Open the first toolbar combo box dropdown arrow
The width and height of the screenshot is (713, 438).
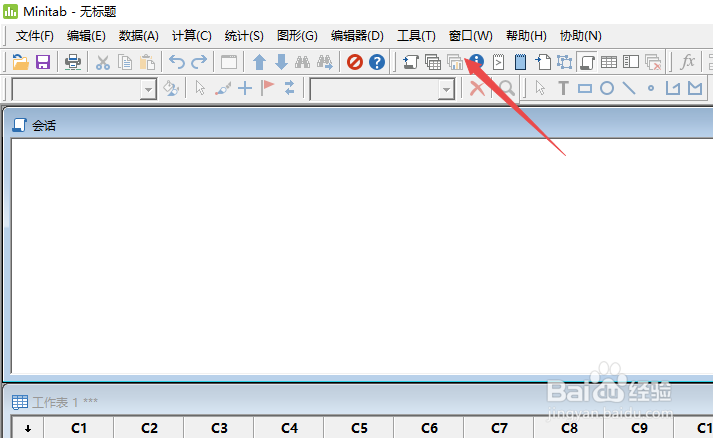148,89
